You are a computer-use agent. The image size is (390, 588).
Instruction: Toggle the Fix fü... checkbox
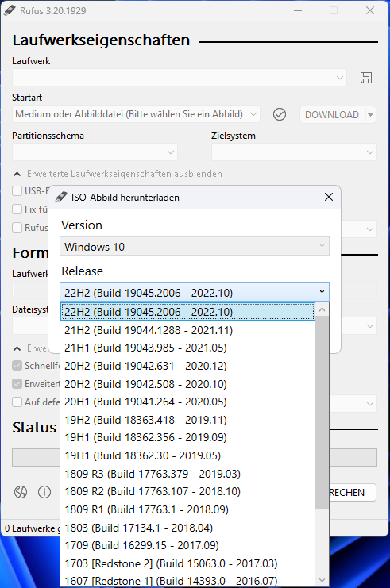tap(17, 209)
